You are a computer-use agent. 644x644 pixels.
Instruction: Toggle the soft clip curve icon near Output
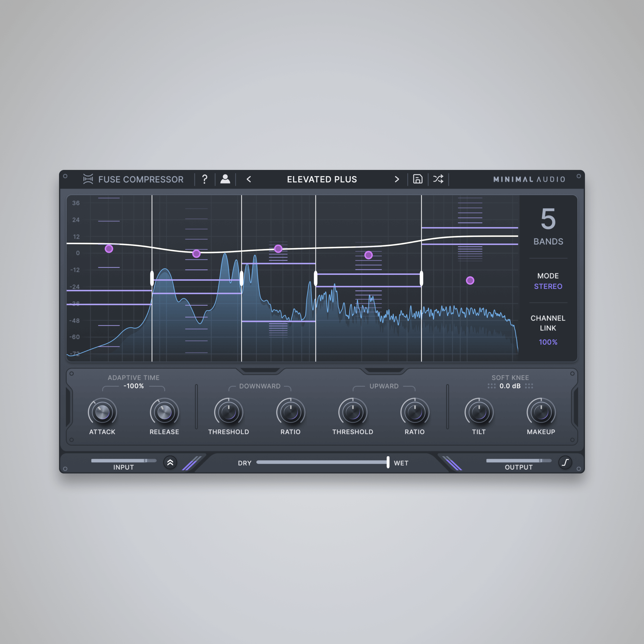coord(565,462)
